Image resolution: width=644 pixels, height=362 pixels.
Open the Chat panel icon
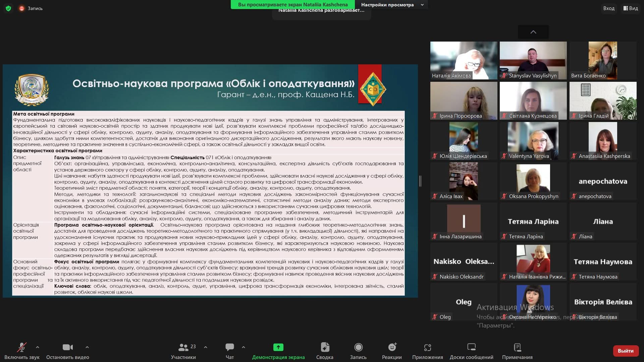click(230, 347)
